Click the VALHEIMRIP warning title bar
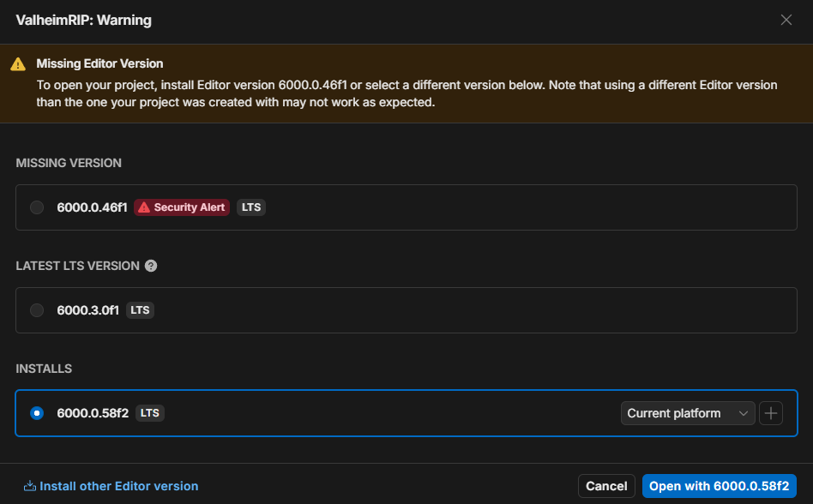Image resolution: width=813 pixels, height=504 pixels. click(82, 20)
